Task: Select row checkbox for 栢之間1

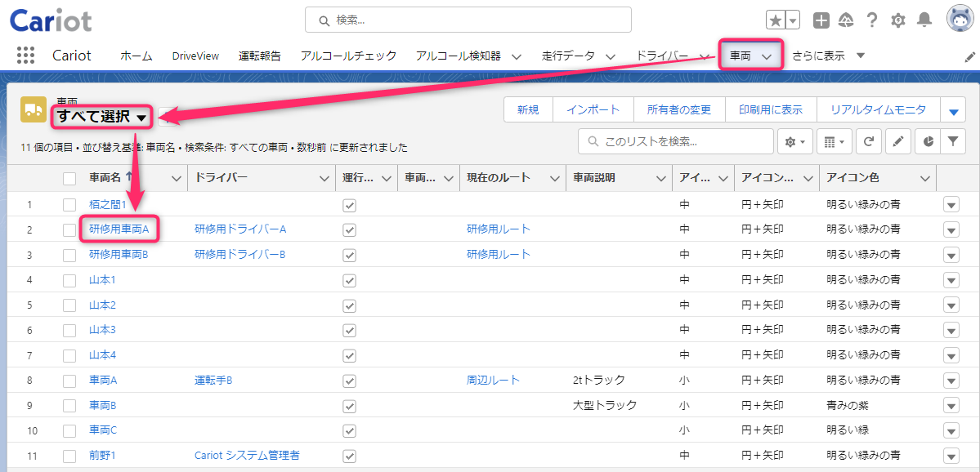Action: (69, 205)
